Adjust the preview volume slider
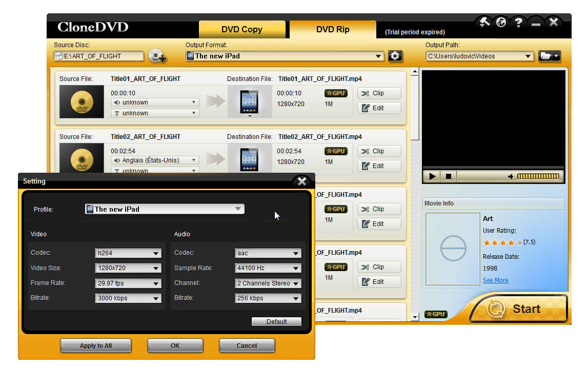The image size is (588, 369). 538,176
